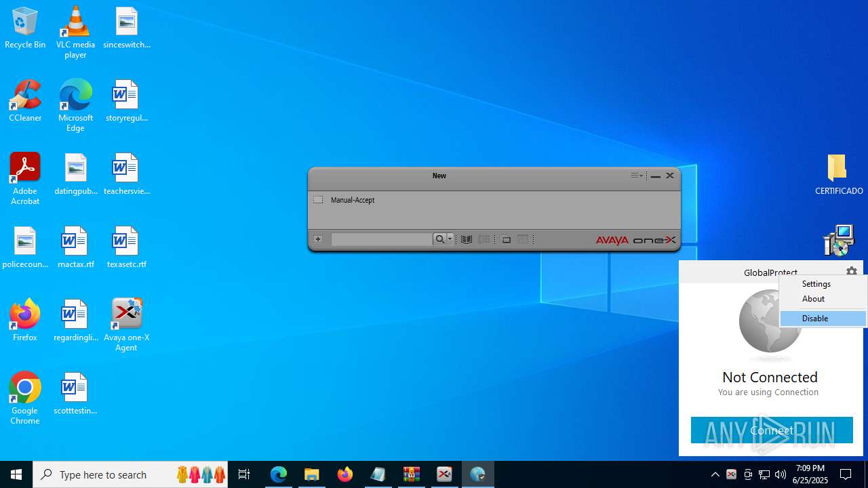Viewport: 868px width, 488px height.
Task: Open the taskbar clock and date
Action: [811, 474]
